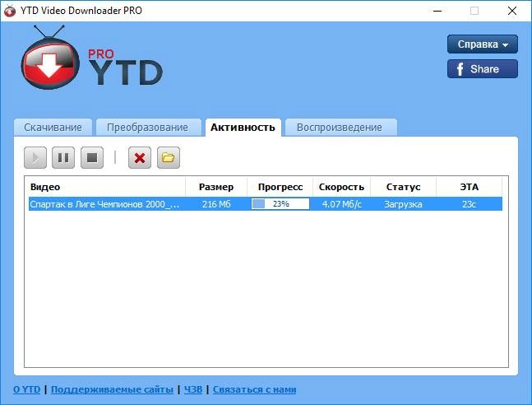Sort by the Видео column header
The width and height of the screenshot is (532, 405).
[x=105, y=187]
